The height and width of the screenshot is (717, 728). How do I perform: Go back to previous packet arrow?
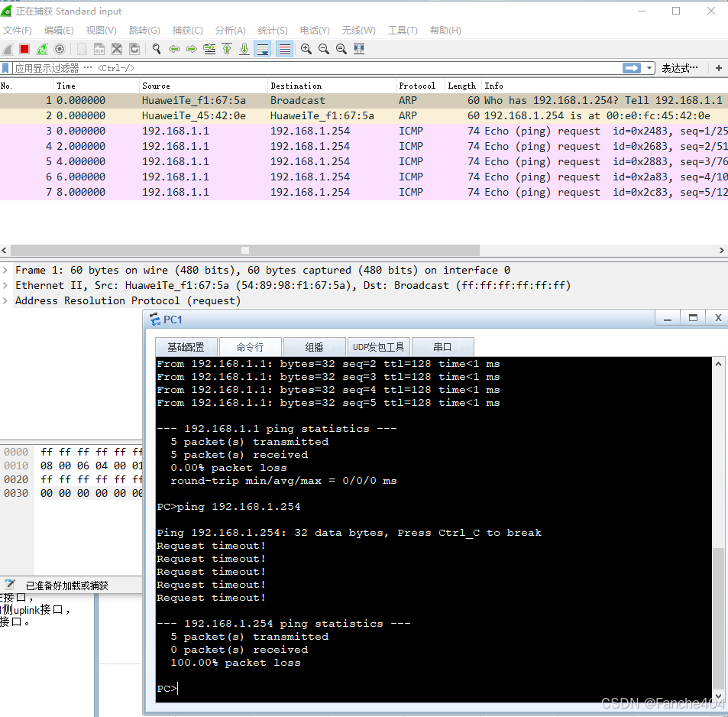click(174, 49)
